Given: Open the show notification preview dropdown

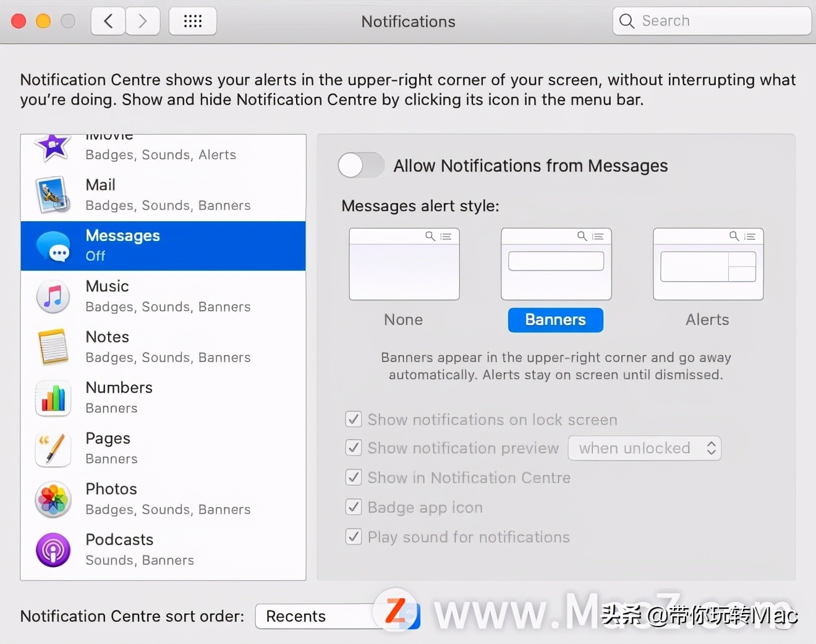Looking at the screenshot, I should (644, 448).
